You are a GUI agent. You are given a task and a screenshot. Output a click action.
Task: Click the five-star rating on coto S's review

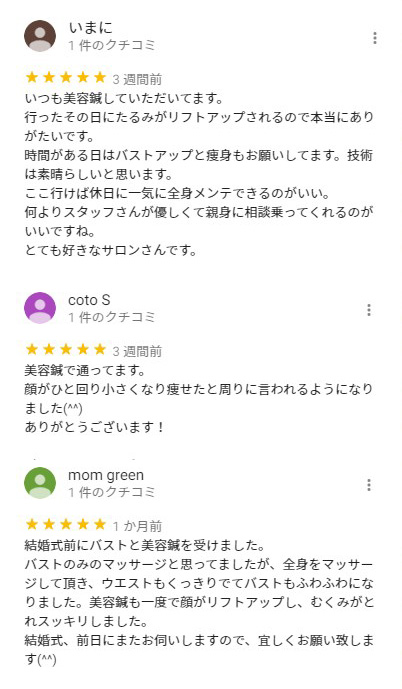click(x=66, y=350)
